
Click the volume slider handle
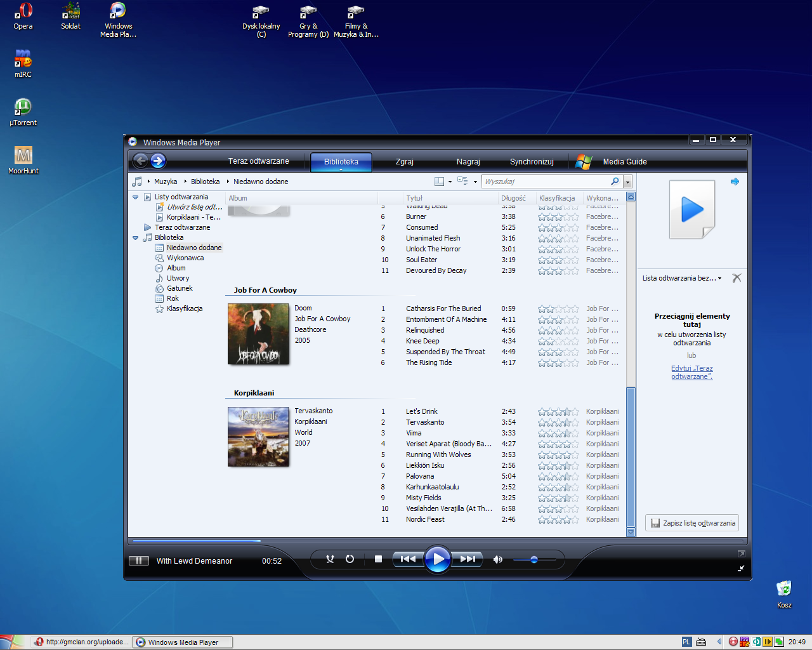tap(534, 559)
